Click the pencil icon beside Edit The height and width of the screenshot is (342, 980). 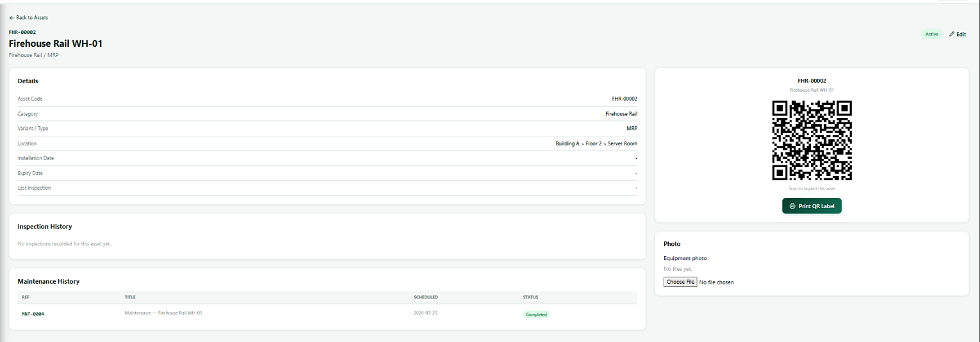click(952, 34)
